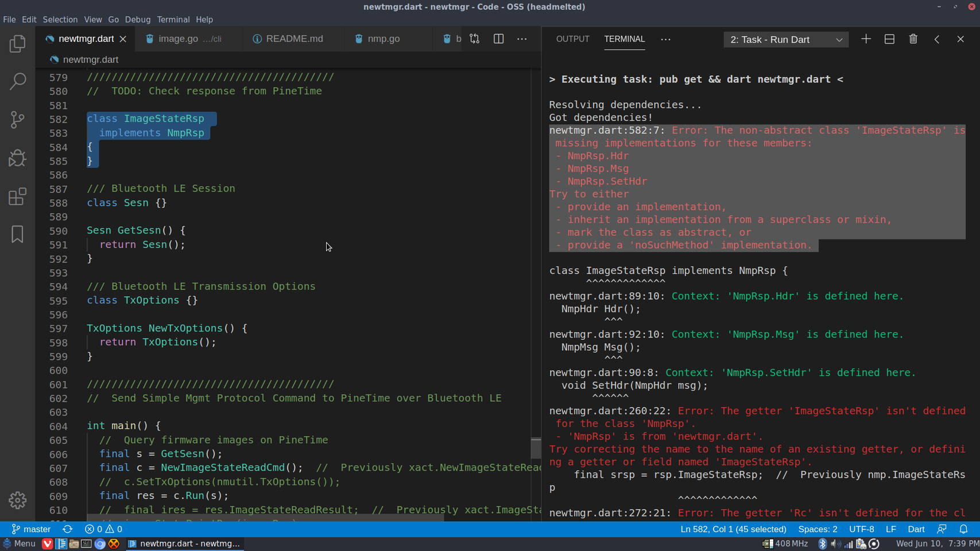Create a new terminal with plus icon
Image resolution: width=980 pixels, height=551 pixels.
[866, 39]
